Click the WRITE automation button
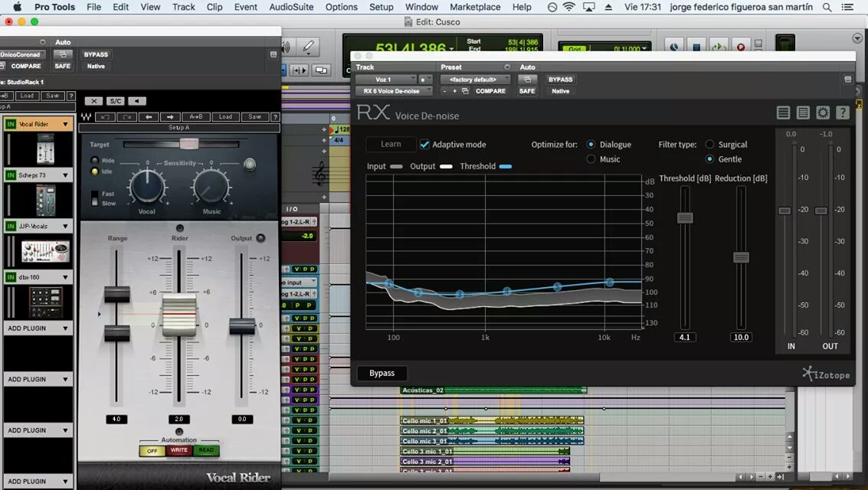Image resolution: width=868 pixels, height=490 pixels. (x=179, y=450)
